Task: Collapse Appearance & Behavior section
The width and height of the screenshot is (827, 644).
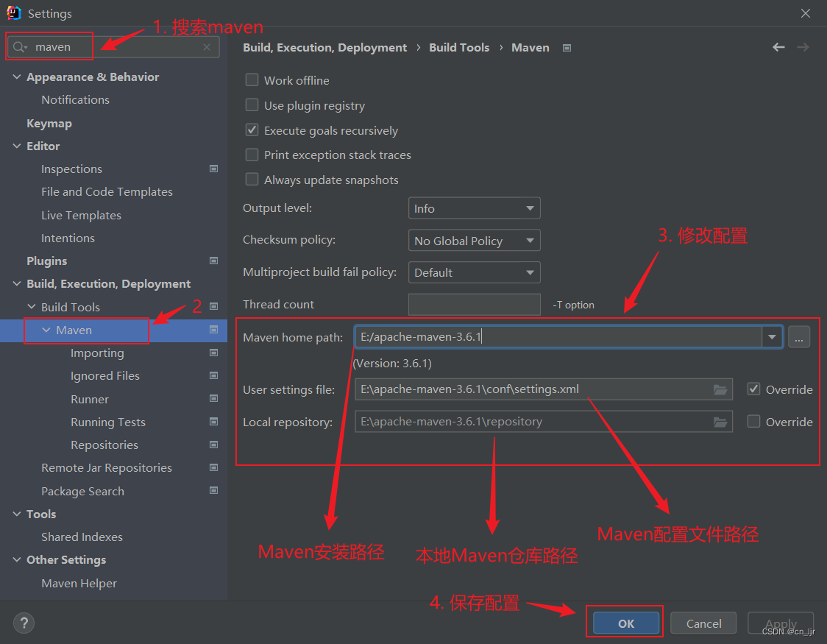Action: 17,77
